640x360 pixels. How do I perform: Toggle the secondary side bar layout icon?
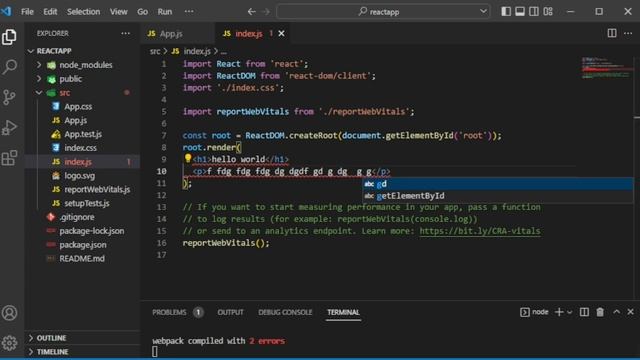pos(533,11)
